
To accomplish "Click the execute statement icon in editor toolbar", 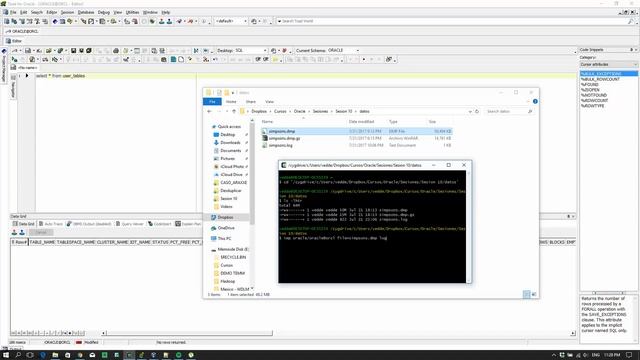I will (15, 60).
